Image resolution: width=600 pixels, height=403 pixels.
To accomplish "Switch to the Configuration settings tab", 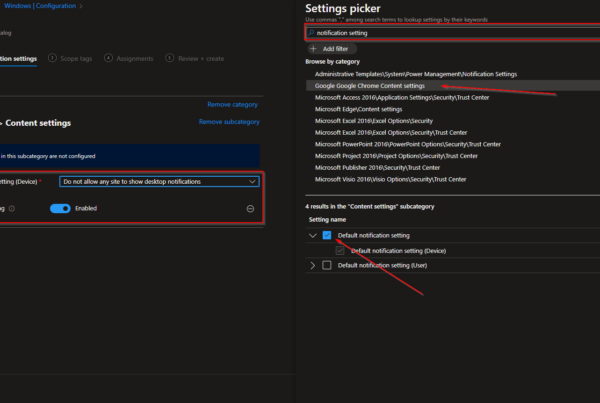I will pyautogui.click(x=18, y=58).
